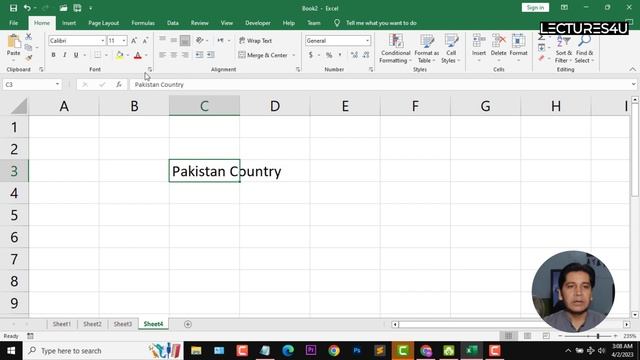Toggle Wrap Text
The width and height of the screenshot is (640, 360).
pos(256,40)
